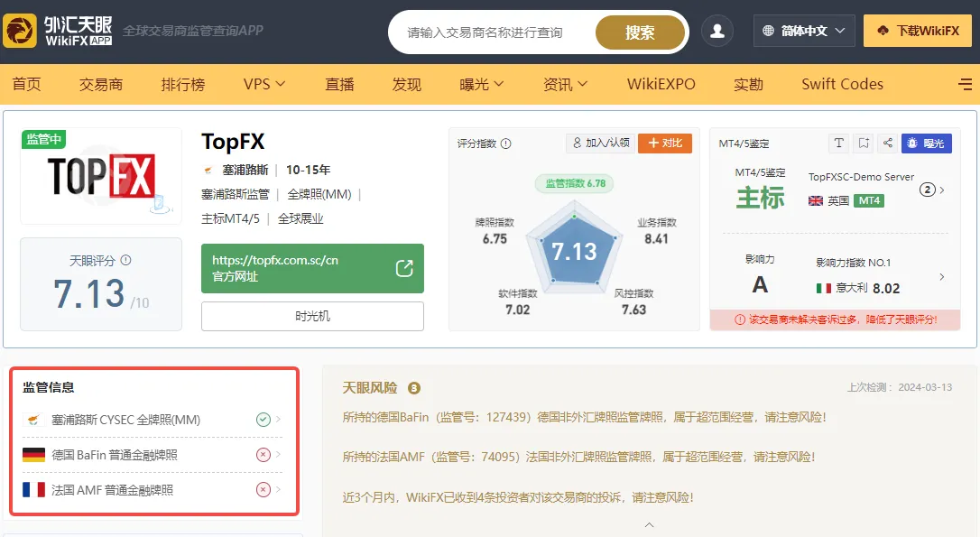Click the blue 曝光 expose button

point(927,144)
